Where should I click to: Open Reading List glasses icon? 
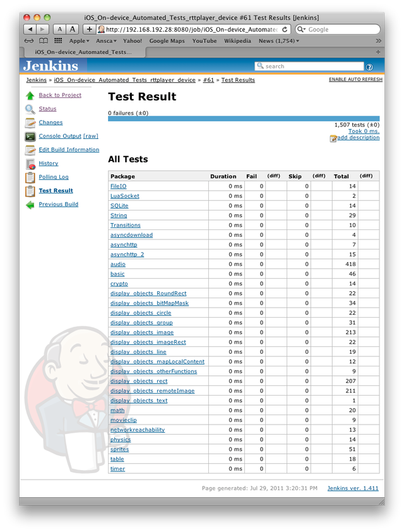pyautogui.click(x=29, y=40)
